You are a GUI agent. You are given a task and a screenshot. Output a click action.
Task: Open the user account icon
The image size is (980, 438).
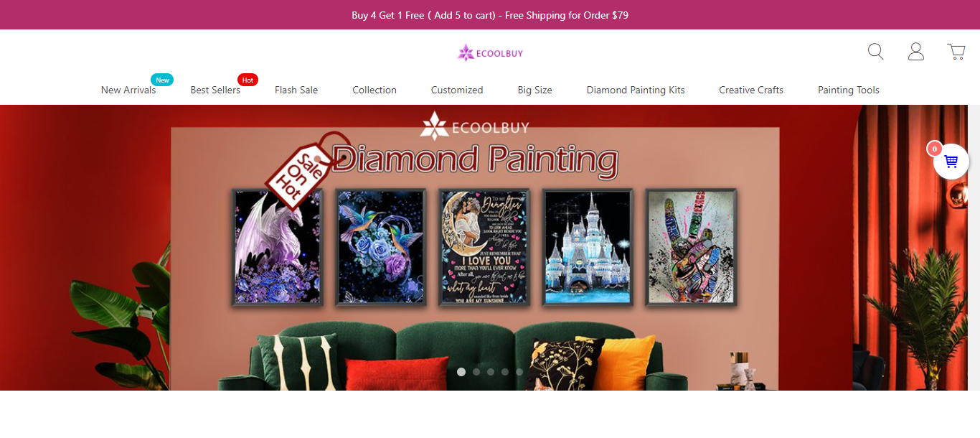(916, 51)
